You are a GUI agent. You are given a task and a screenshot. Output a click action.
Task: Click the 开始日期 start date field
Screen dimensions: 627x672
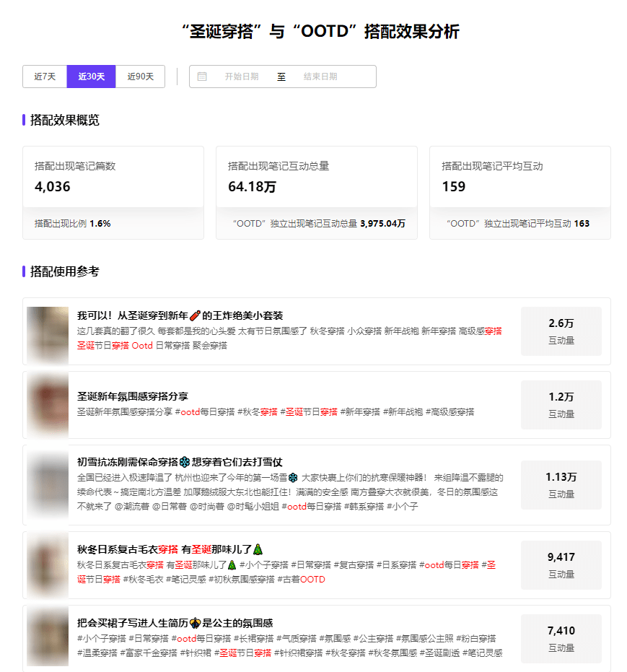[242, 77]
